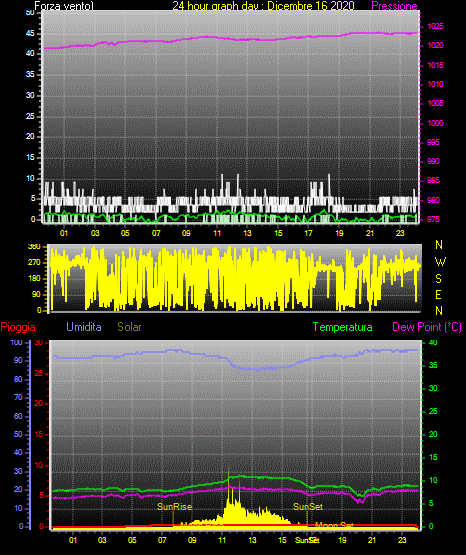Click pressure axis value "1025"
466x555 pixels.
tap(435, 26)
